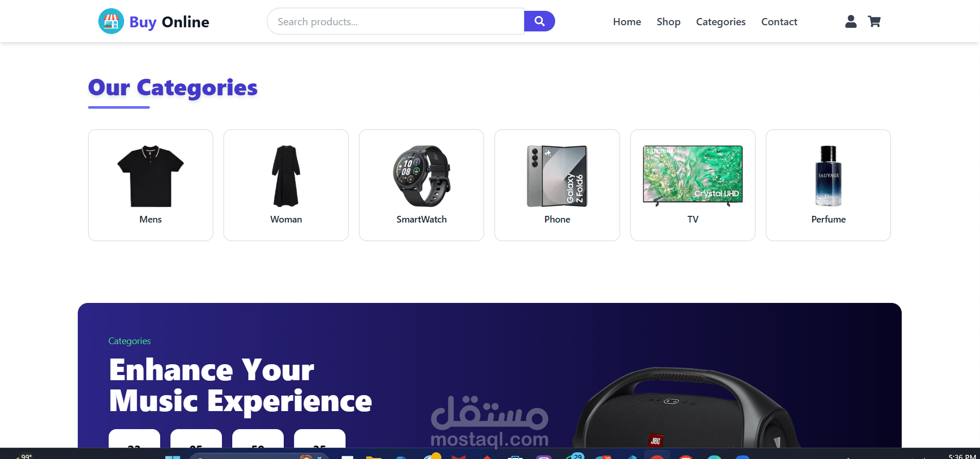Go to the Home nav link
The width and height of the screenshot is (980, 459).
click(627, 22)
